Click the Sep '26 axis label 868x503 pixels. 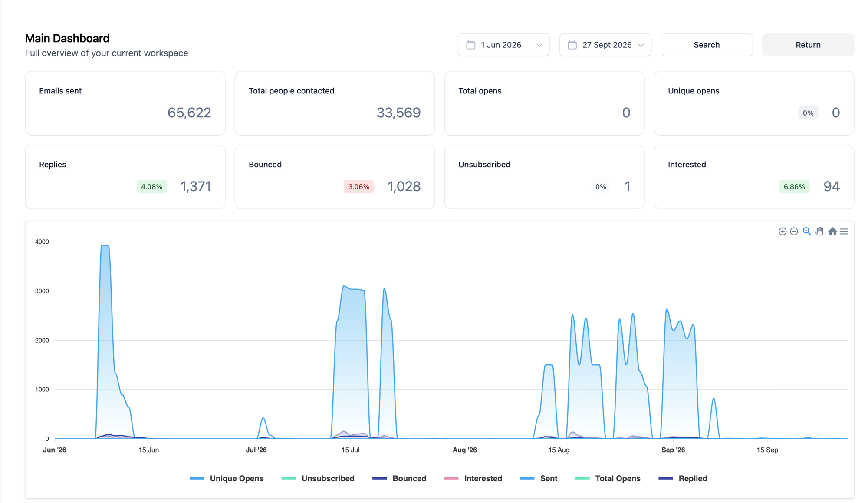click(x=673, y=450)
